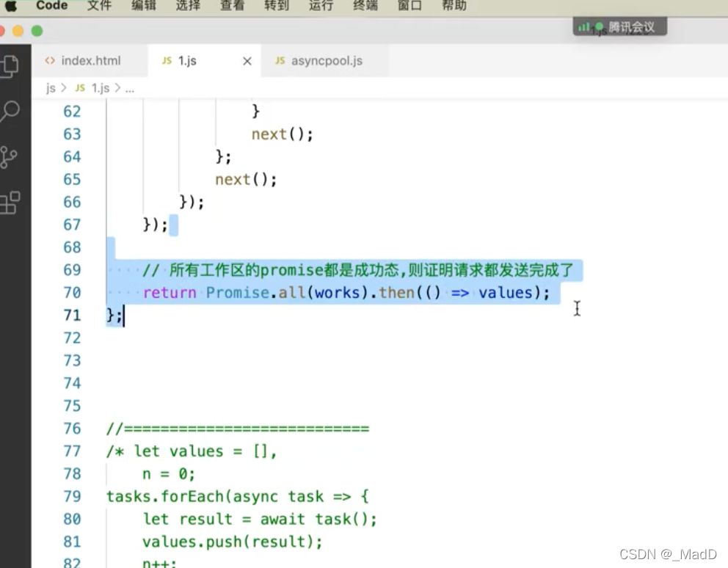The width and height of the screenshot is (728, 568).
Task: Open the Search view in activity bar
Action: [10, 112]
